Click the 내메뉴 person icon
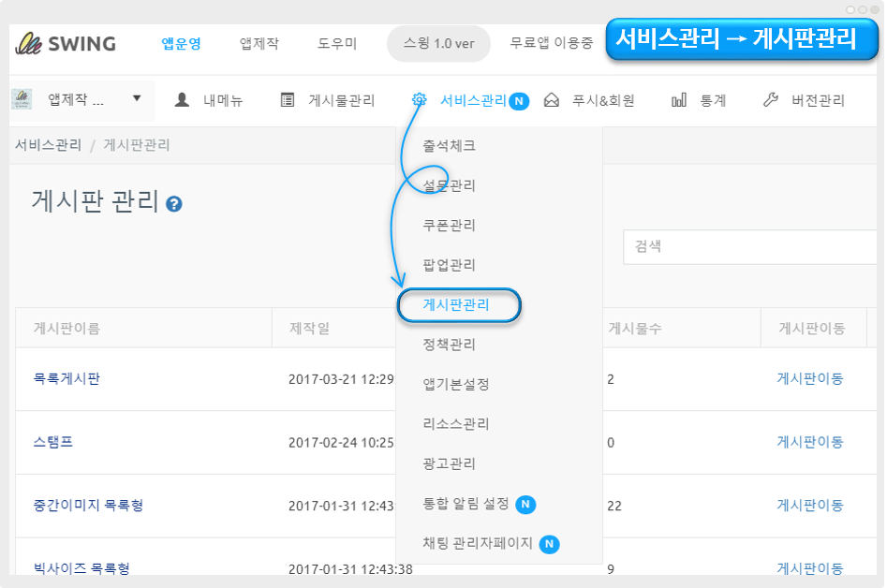 (x=182, y=100)
